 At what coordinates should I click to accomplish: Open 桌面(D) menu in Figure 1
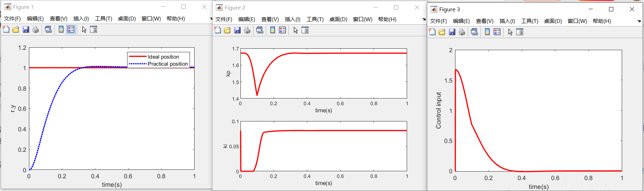[x=127, y=19]
